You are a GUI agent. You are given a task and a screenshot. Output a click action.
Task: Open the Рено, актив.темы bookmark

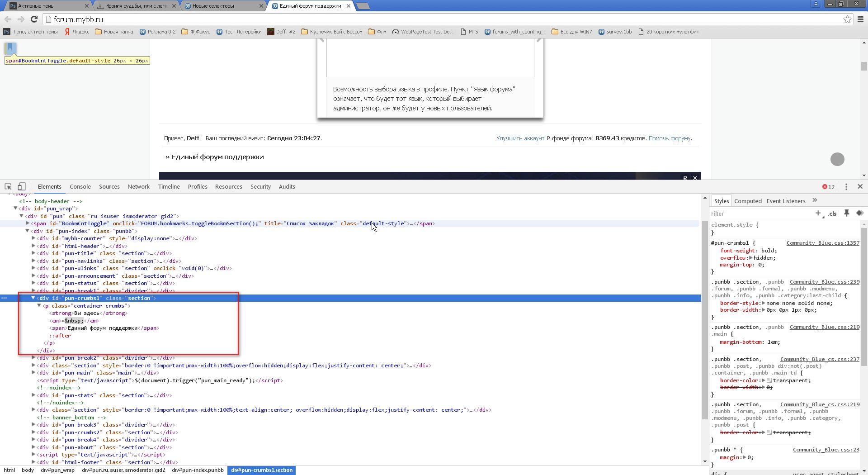31,32
